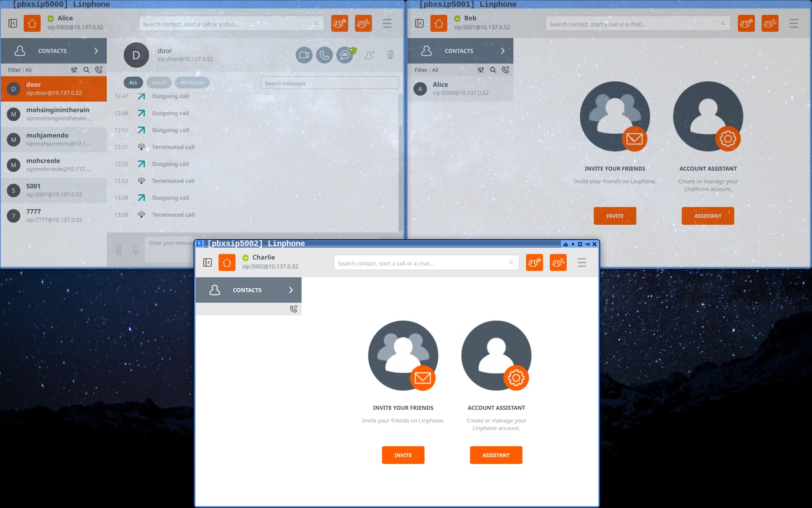Open 7777 conversation in Alice's list
The width and height of the screenshot is (812, 508).
(x=54, y=215)
